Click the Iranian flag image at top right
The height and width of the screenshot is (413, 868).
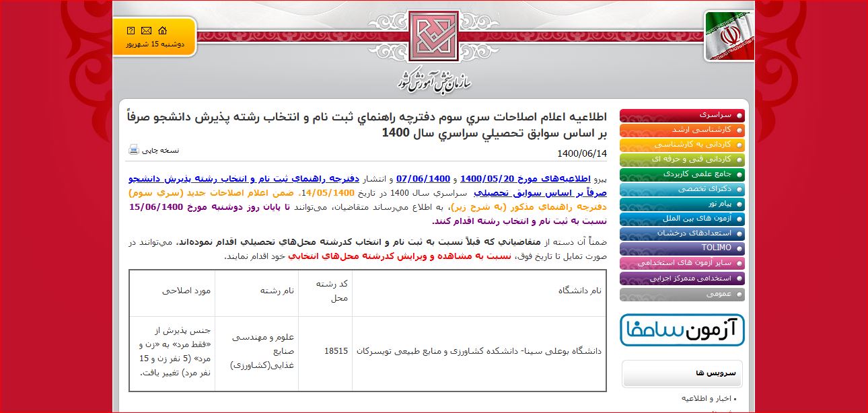pos(728,37)
